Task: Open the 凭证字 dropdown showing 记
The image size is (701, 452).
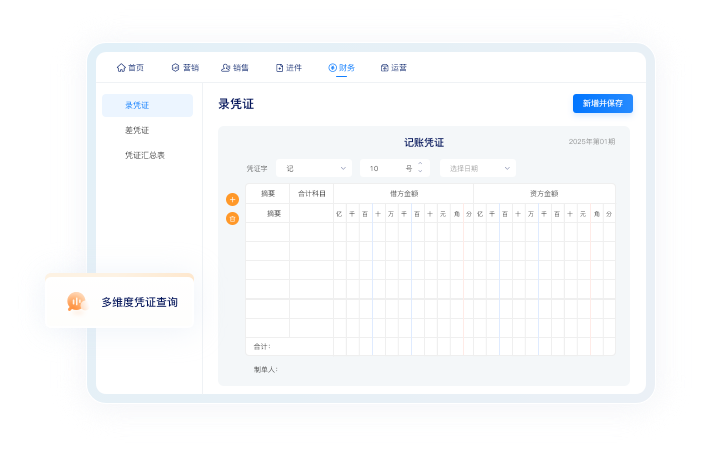Action: coord(314,168)
